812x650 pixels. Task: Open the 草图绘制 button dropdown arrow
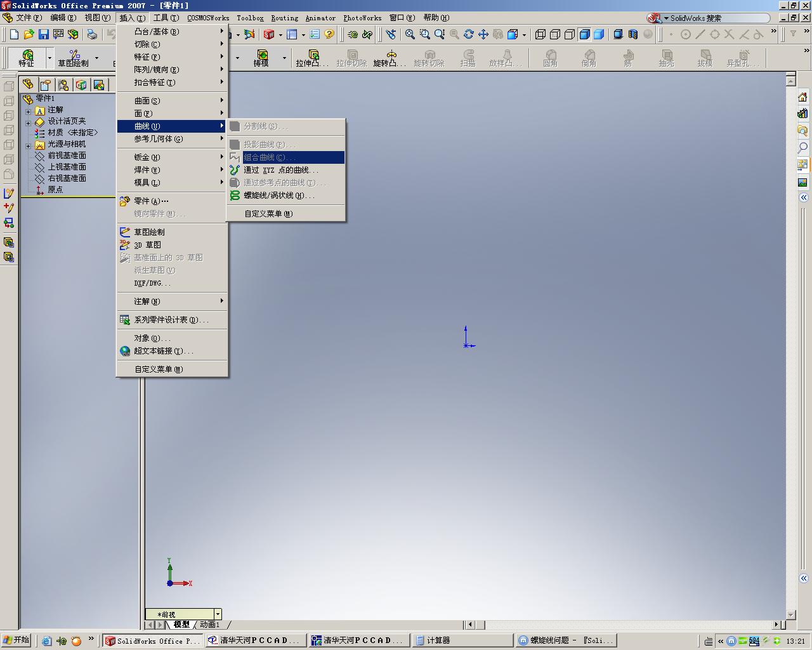tap(96, 58)
